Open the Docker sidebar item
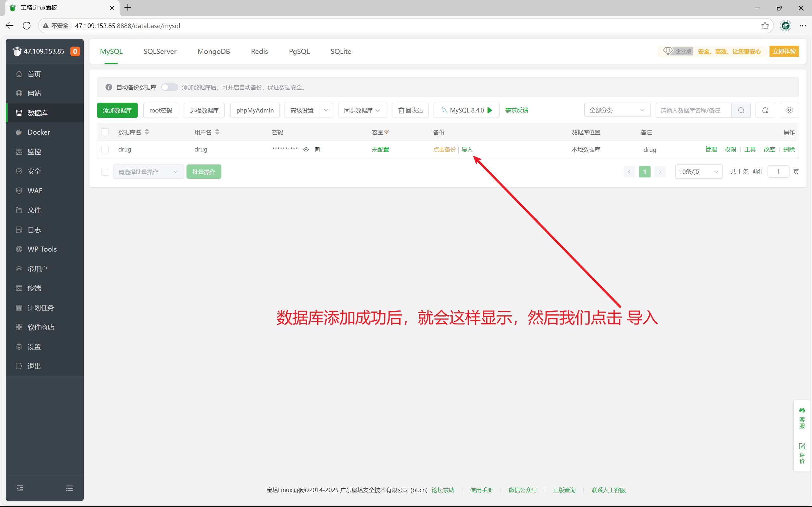The width and height of the screenshot is (812, 507). click(39, 132)
